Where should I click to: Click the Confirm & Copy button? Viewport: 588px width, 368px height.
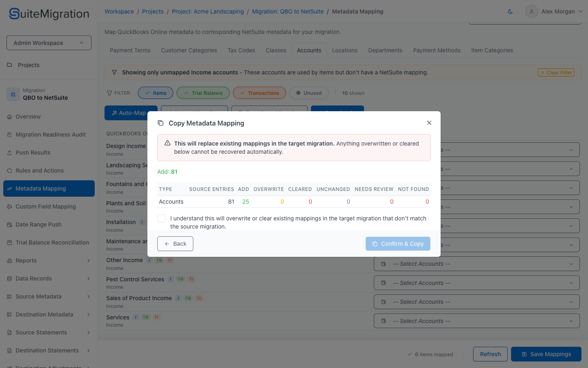(398, 244)
